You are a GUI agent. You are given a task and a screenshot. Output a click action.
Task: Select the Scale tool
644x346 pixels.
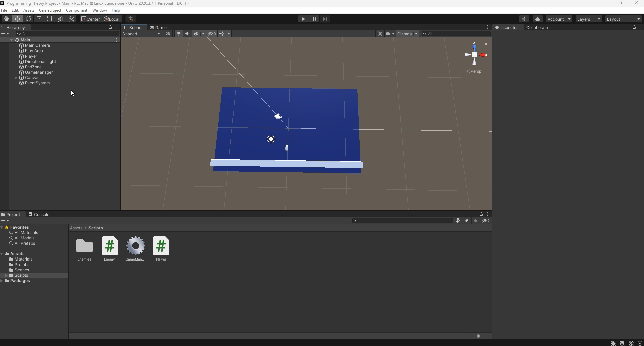pyautogui.click(x=39, y=19)
